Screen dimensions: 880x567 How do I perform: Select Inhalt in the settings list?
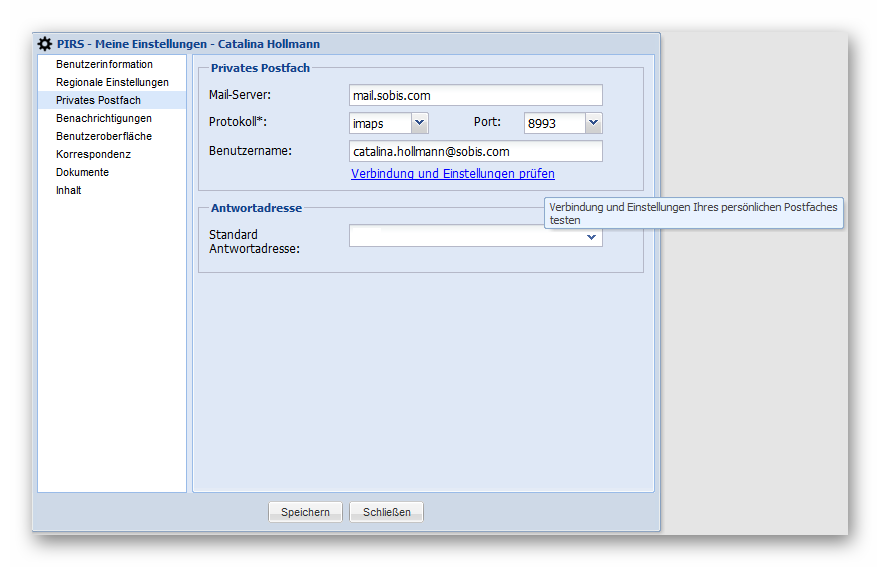point(69,190)
